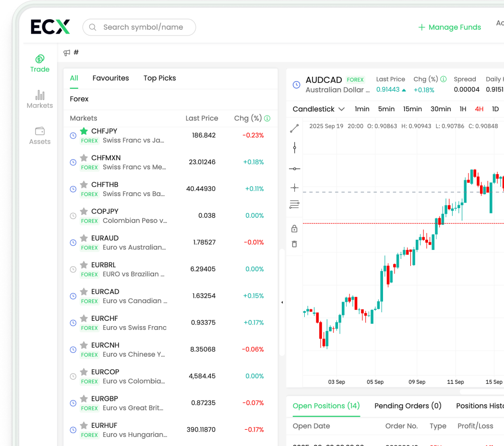Screen dimensions: 504x446
Task: Toggle the lock drawings icon
Action: click(x=294, y=229)
